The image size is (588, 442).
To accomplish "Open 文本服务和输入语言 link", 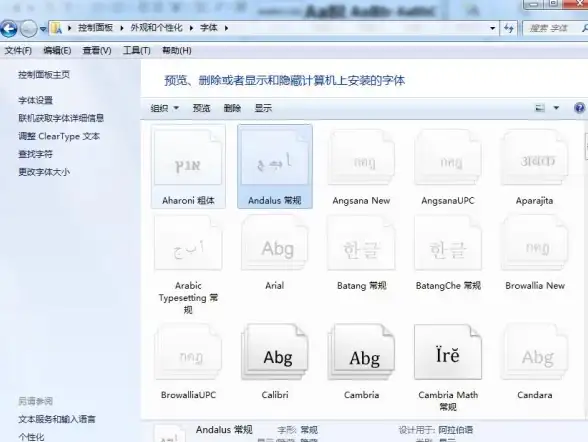I will 57,419.
